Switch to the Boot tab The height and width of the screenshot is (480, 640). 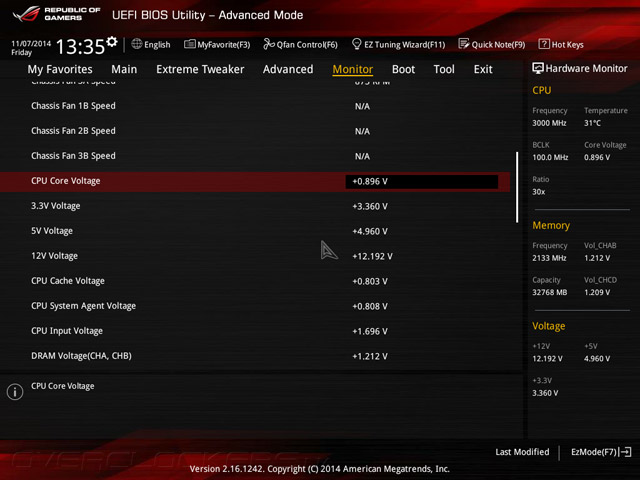[x=403, y=69]
